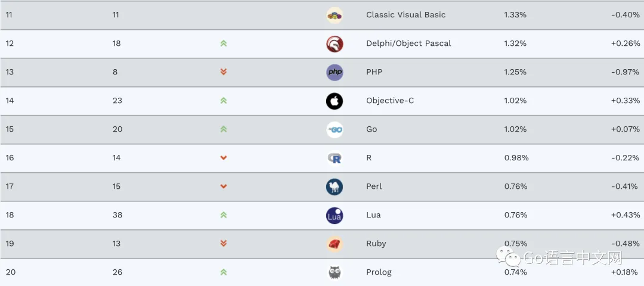Click the green up arrows in Lua row
The width and height of the screenshot is (644, 286).
tap(224, 215)
